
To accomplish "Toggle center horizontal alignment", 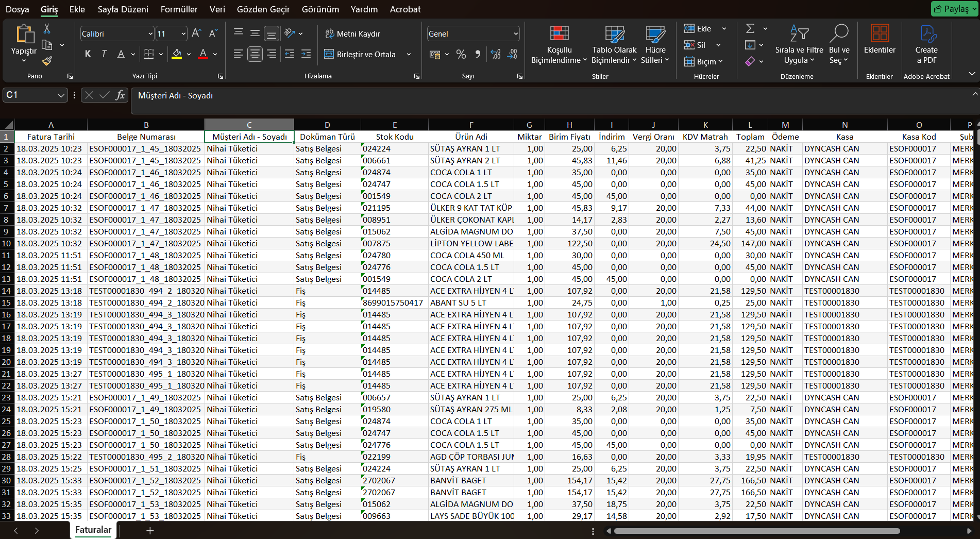I will coord(255,54).
